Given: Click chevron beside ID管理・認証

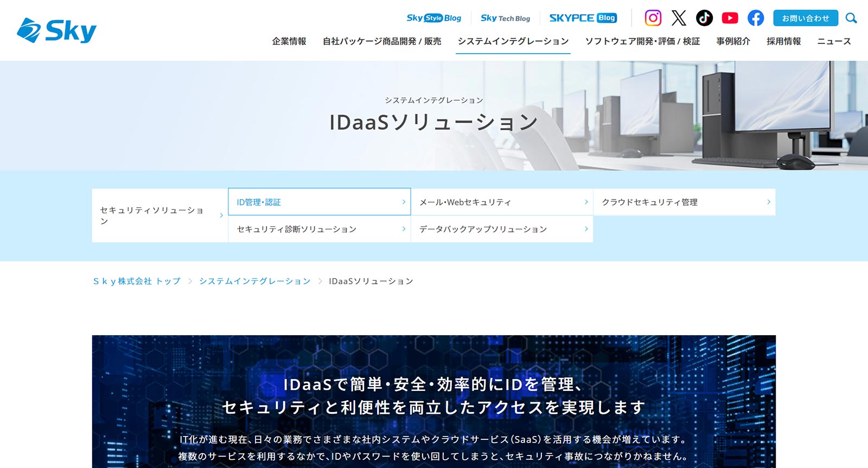Looking at the screenshot, I should pos(404,202).
